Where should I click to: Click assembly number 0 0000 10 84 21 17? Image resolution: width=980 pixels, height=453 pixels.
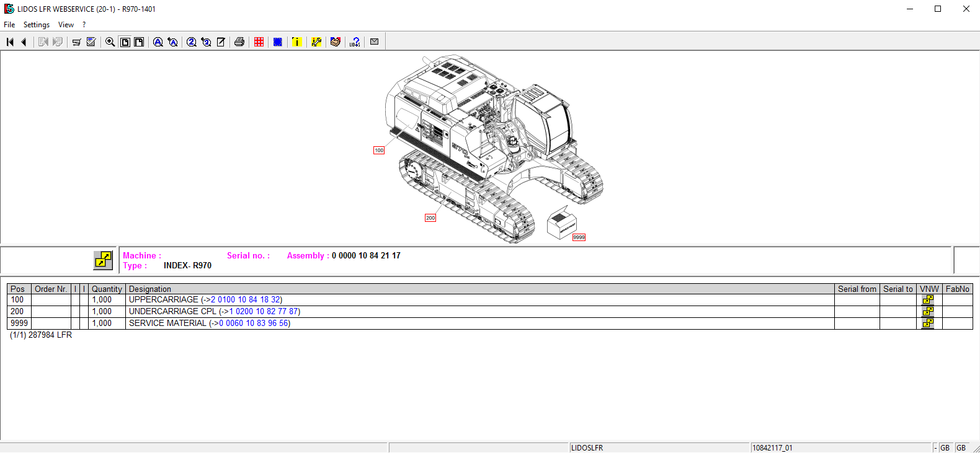click(366, 255)
